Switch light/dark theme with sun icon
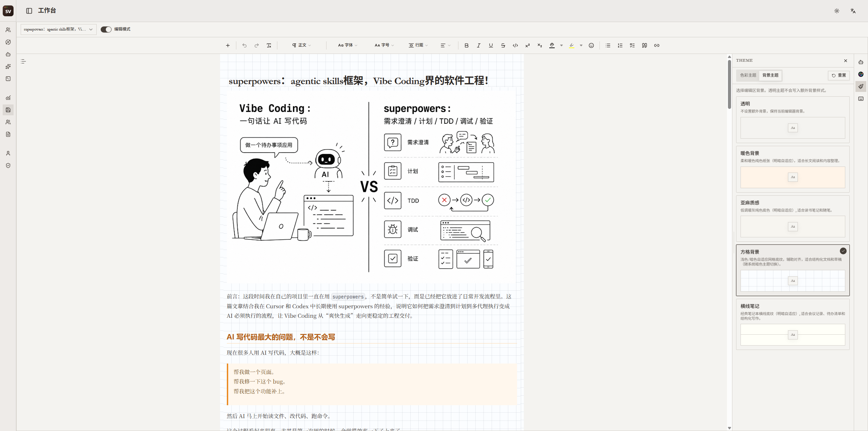The height and width of the screenshot is (431, 868). click(837, 11)
